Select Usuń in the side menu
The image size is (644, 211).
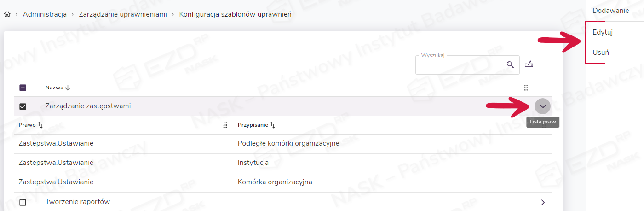pyautogui.click(x=601, y=53)
